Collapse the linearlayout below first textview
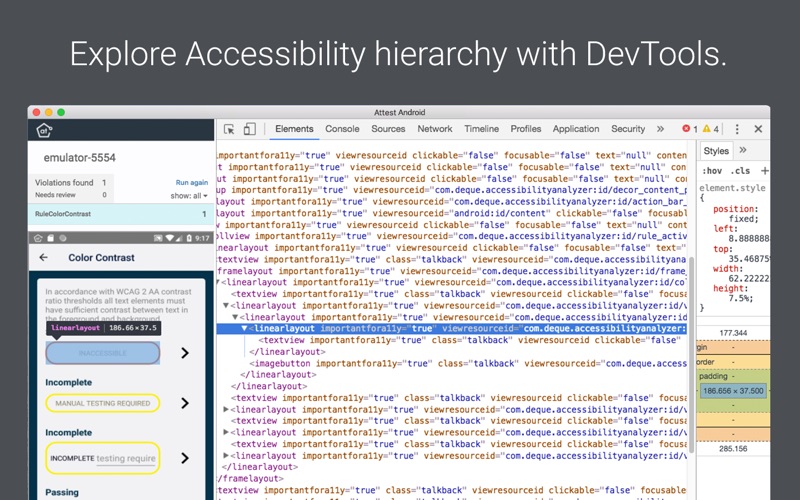The width and height of the screenshot is (800, 500). coord(226,305)
